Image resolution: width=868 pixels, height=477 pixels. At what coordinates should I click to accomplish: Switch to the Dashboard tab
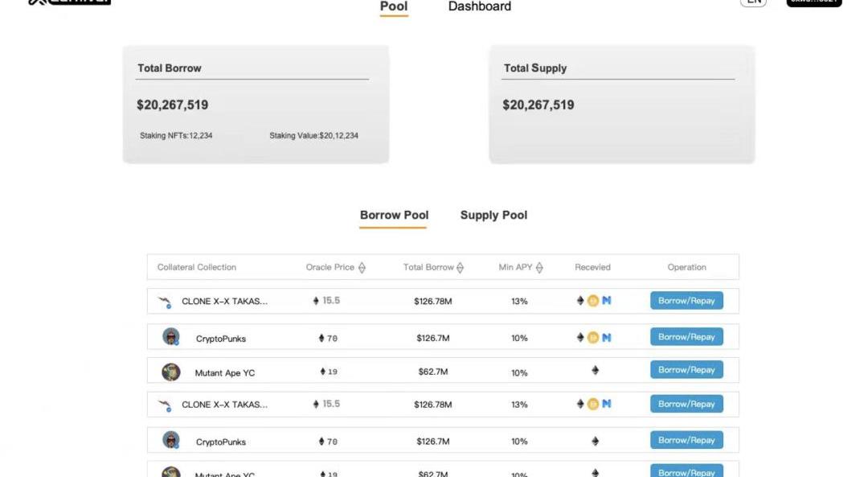[479, 7]
